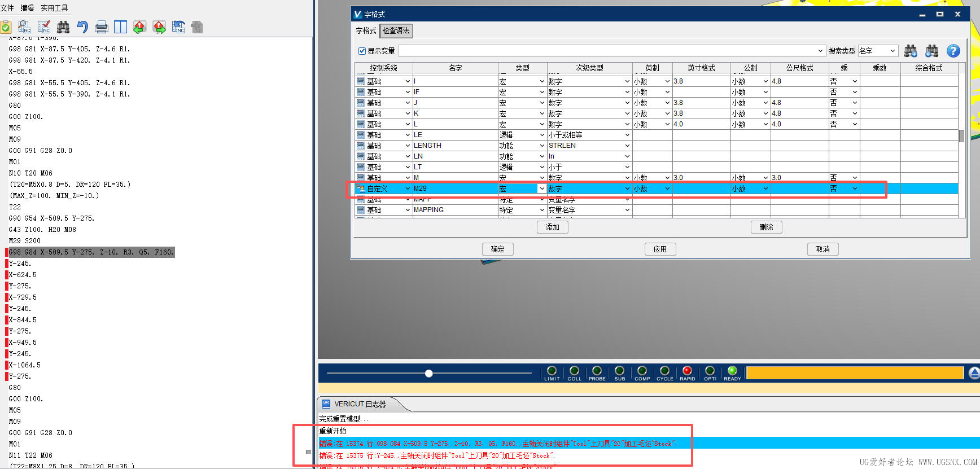Click the N10 T20 M06 line
The image size is (980, 469).
click(30, 173)
